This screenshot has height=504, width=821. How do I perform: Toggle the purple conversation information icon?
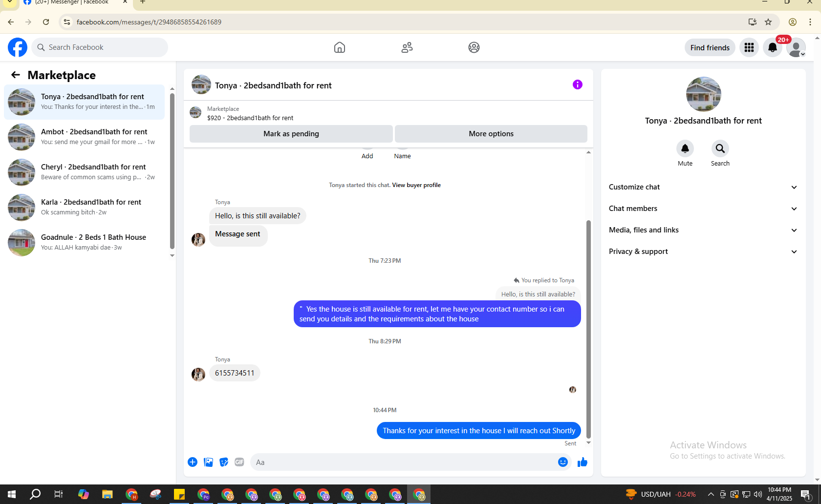pos(578,84)
